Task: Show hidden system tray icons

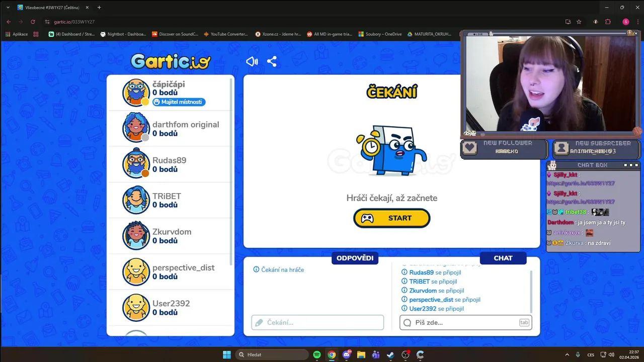Action: (567, 354)
